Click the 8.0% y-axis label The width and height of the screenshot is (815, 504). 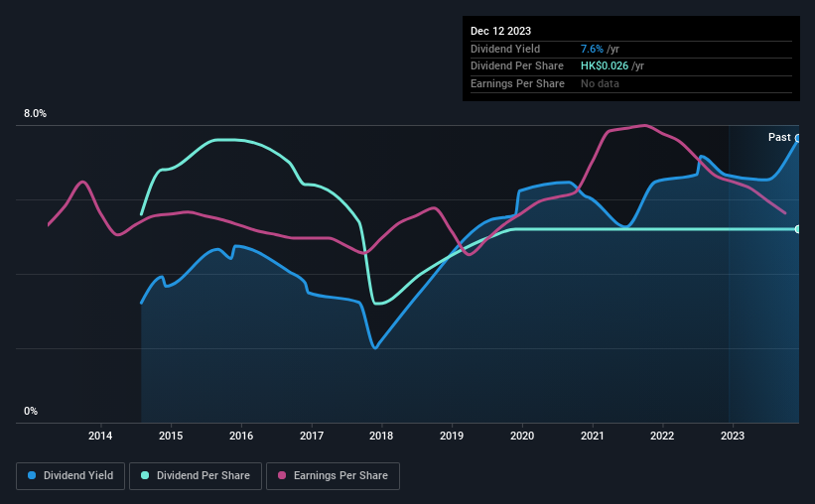point(35,114)
